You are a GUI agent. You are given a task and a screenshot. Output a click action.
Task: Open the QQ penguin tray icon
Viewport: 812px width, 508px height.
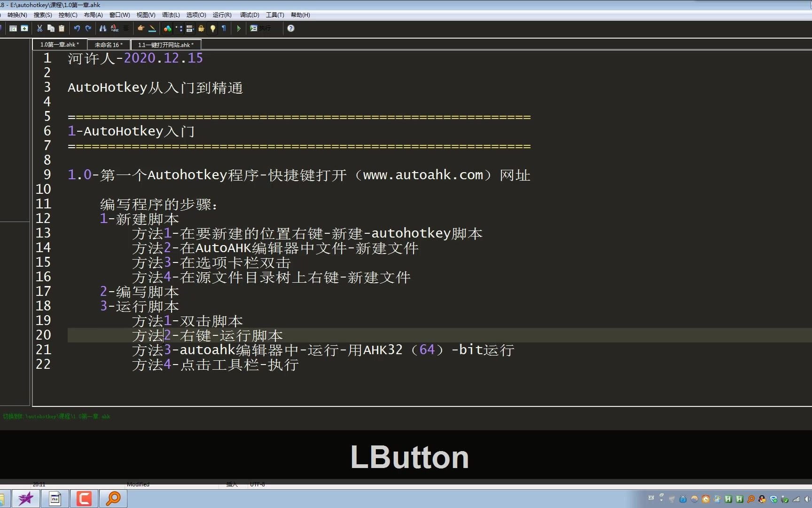(x=762, y=499)
